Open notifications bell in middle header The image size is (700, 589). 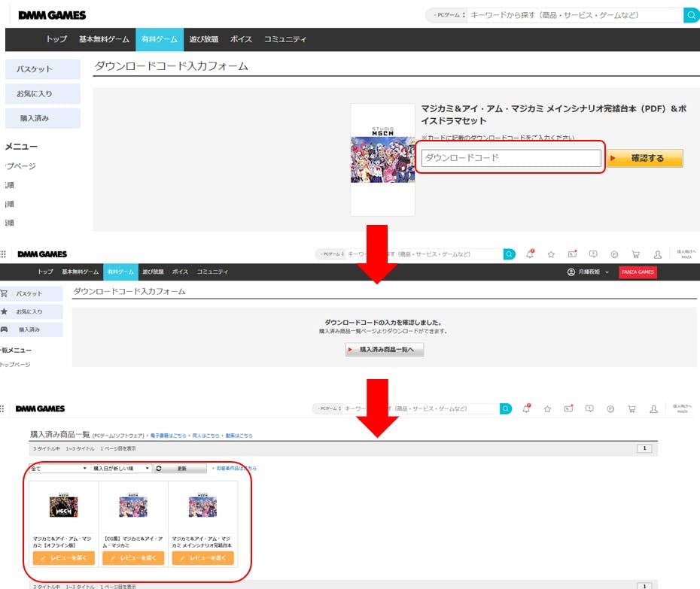tap(530, 254)
